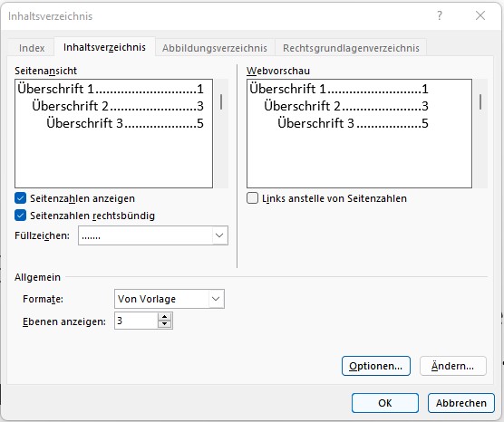504x422 pixels.
Task: Click Überschrift 1 in Seitenansicht preview
Action: 111,89
